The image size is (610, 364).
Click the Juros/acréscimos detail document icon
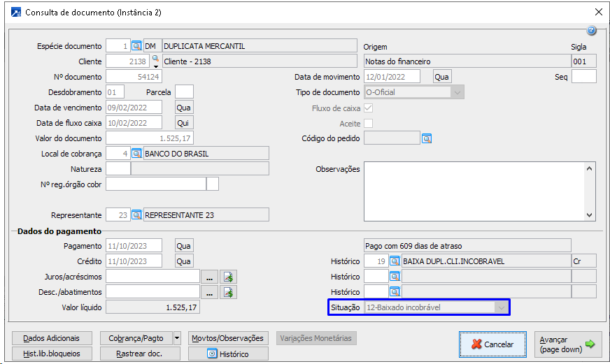[228, 277]
